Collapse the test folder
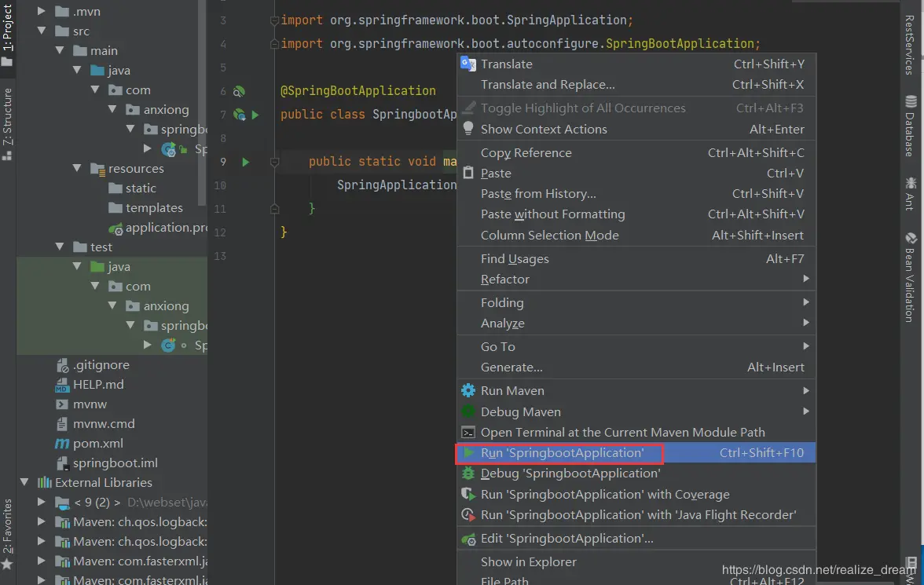The height and width of the screenshot is (585, 924). point(60,247)
